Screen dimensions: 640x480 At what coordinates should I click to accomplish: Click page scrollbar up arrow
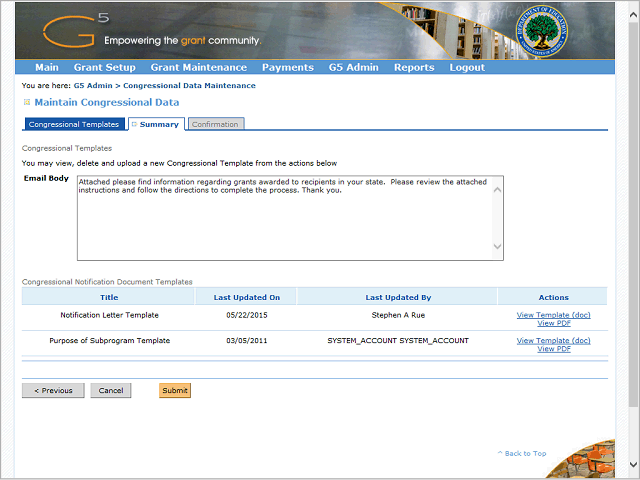click(633, 16)
